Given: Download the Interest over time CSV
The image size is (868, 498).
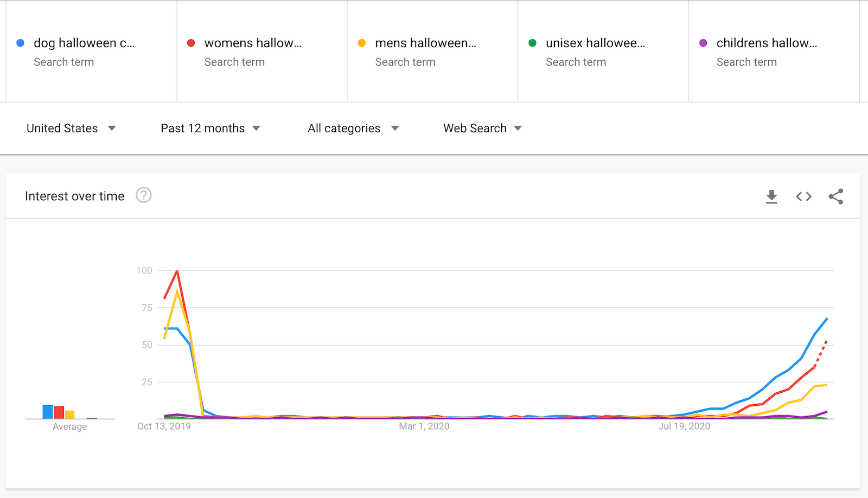Looking at the screenshot, I should pos(771,196).
